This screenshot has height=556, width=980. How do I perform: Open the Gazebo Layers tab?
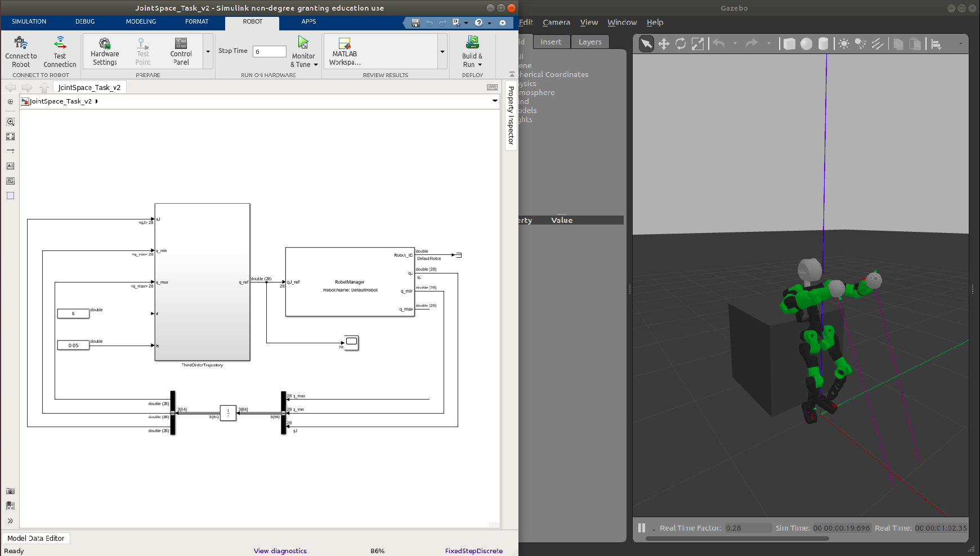tap(590, 42)
